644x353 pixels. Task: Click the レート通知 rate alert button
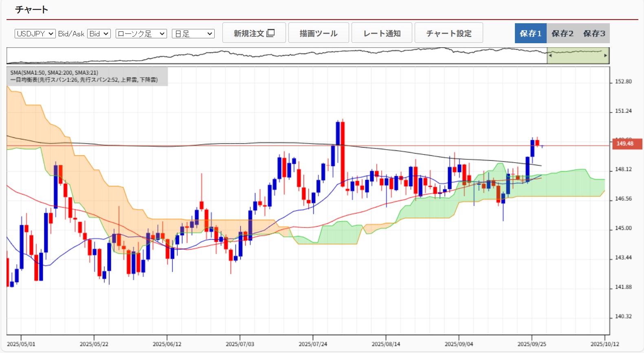coord(382,33)
